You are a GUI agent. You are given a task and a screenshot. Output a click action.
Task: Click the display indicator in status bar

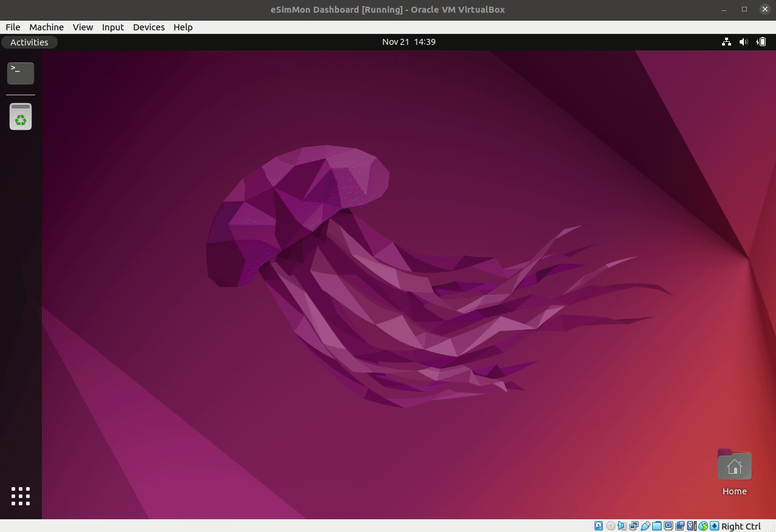(668, 526)
